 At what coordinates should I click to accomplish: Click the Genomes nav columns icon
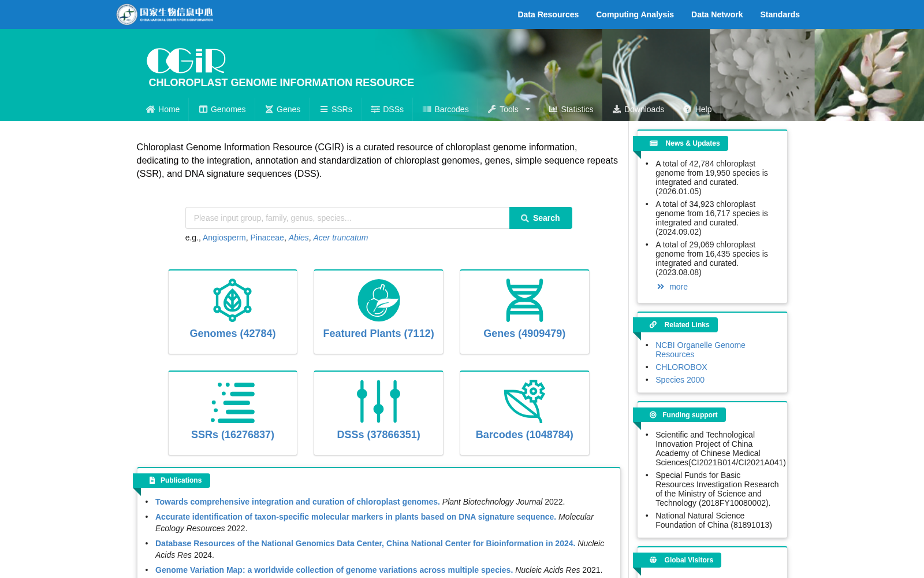pos(203,109)
